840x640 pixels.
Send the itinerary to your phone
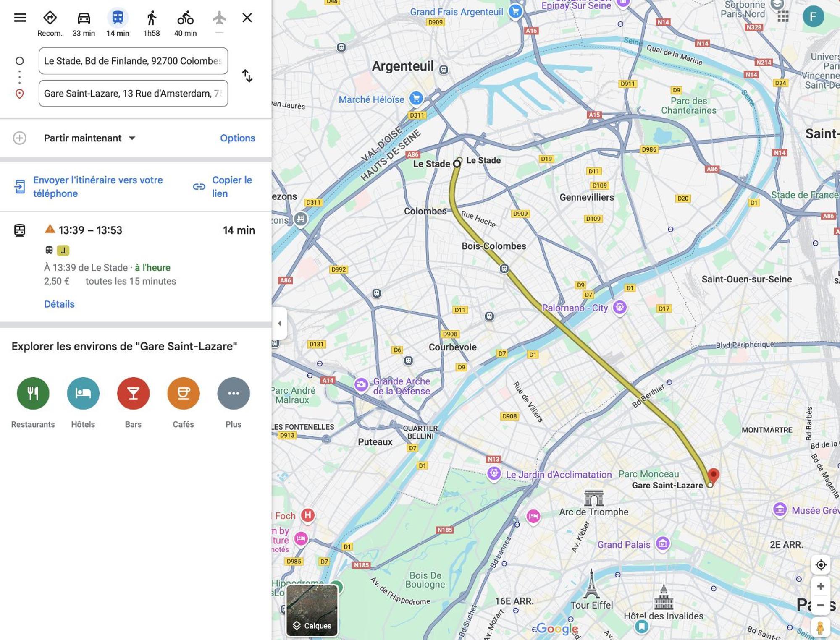tap(89, 187)
